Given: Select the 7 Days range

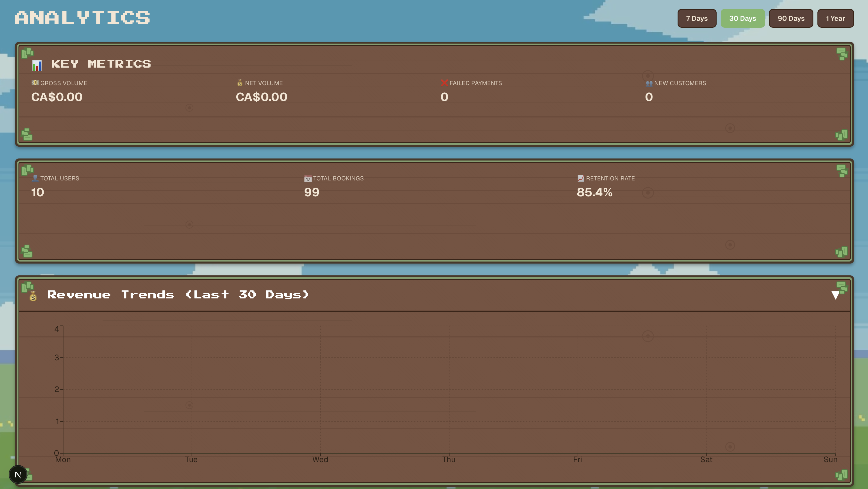Looking at the screenshot, I should pyautogui.click(x=697, y=18).
